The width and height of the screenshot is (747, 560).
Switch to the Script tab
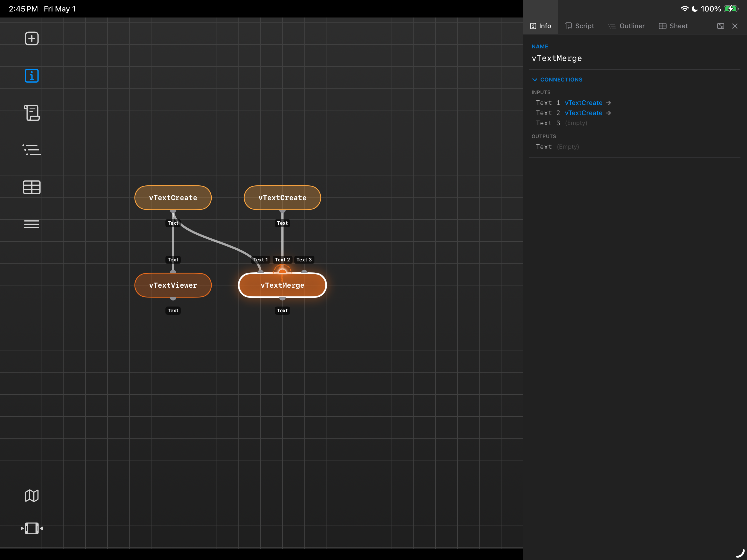pyautogui.click(x=579, y=26)
